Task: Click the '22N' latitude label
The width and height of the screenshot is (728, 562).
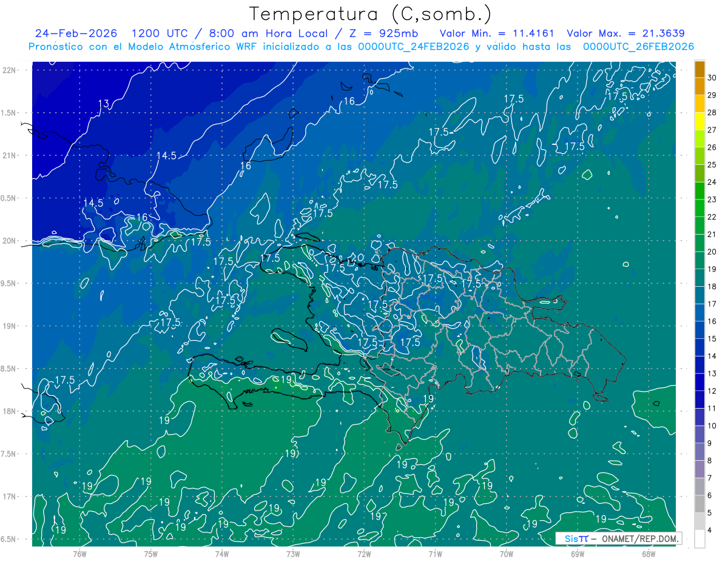Action: click(8, 70)
